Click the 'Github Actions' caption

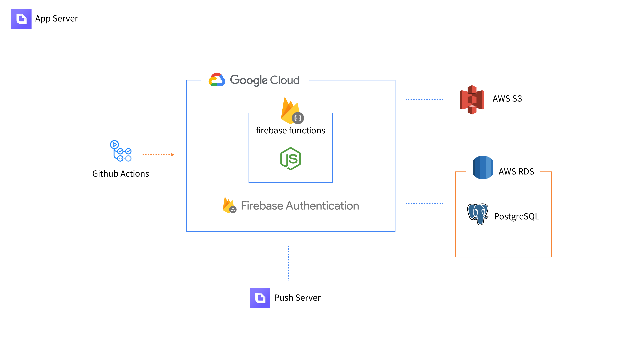pyautogui.click(x=121, y=174)
